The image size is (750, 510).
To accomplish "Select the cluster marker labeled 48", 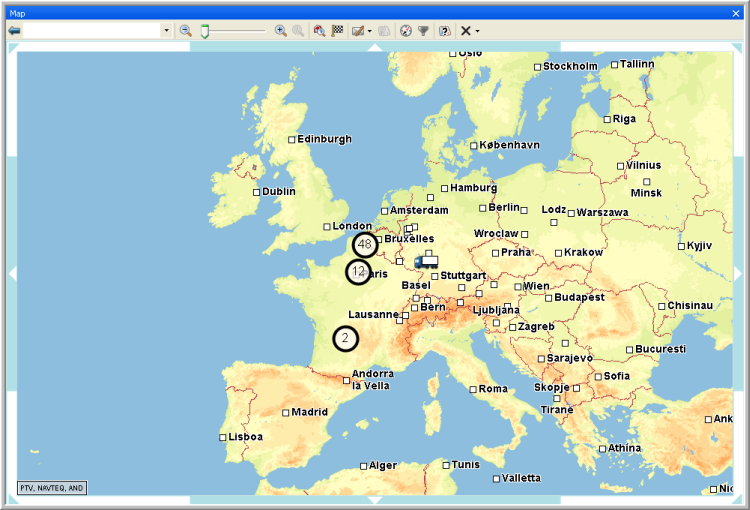I will point(364,244).
